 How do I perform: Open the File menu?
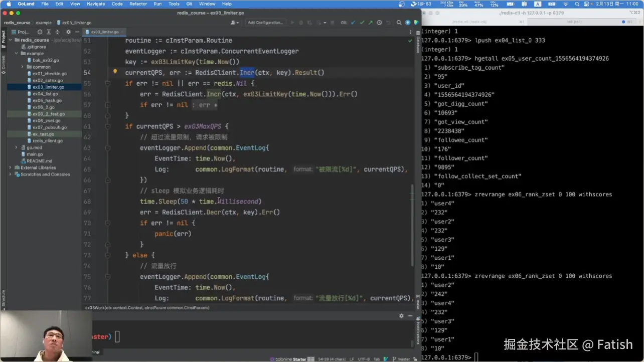[45, 4]
